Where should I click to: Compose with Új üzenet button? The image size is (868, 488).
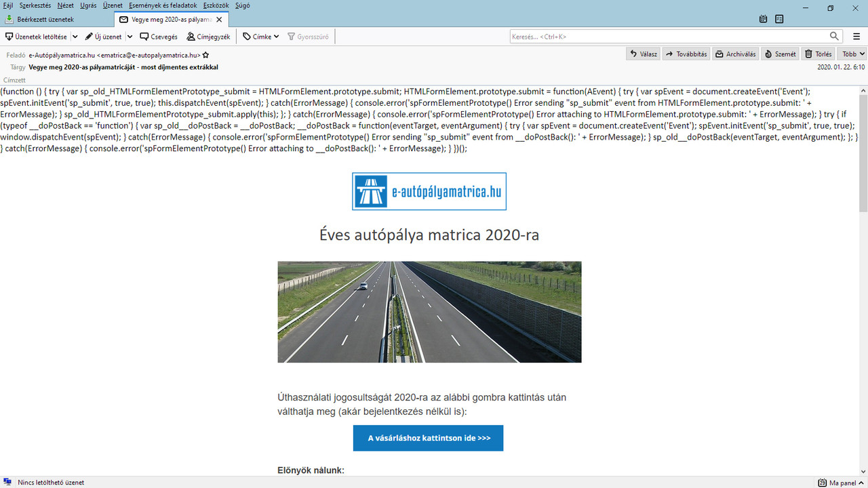103,37
